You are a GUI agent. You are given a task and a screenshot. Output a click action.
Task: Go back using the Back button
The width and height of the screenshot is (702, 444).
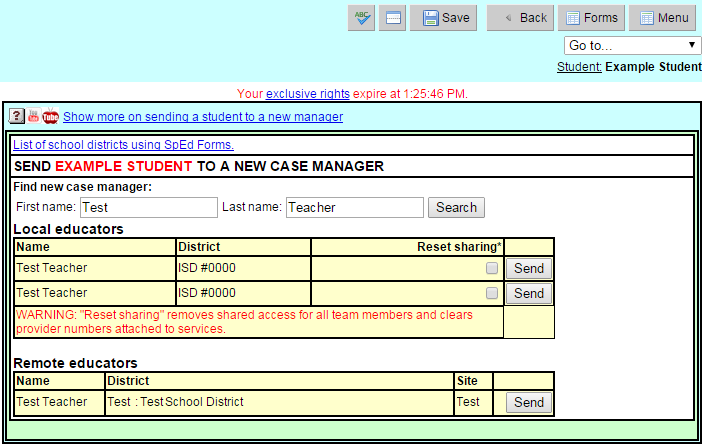[519, 18]
